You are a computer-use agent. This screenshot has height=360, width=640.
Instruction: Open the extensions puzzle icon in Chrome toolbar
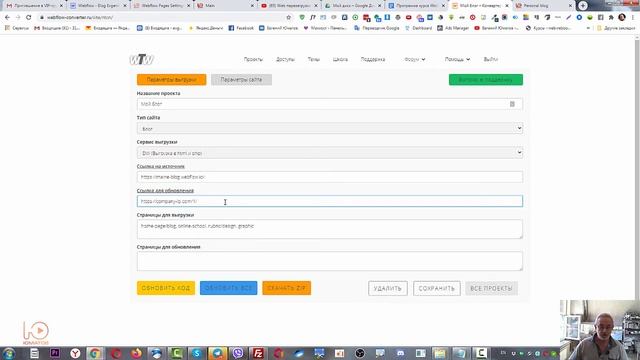(x=611, y=17)
